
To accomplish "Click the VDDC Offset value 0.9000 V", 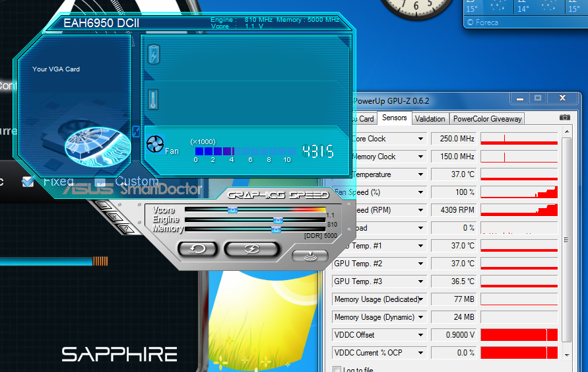I will 454,335.
